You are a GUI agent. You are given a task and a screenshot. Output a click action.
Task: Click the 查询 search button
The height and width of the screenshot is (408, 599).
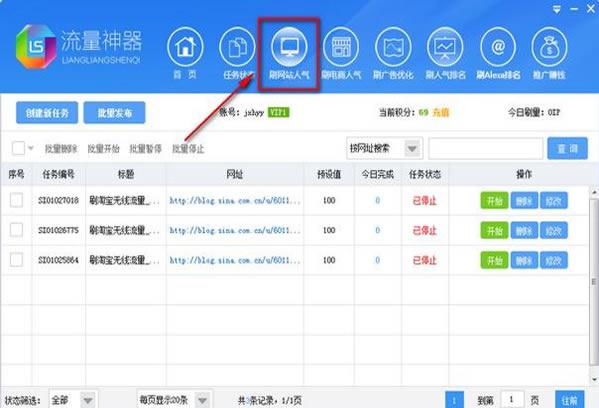(567, 148)
